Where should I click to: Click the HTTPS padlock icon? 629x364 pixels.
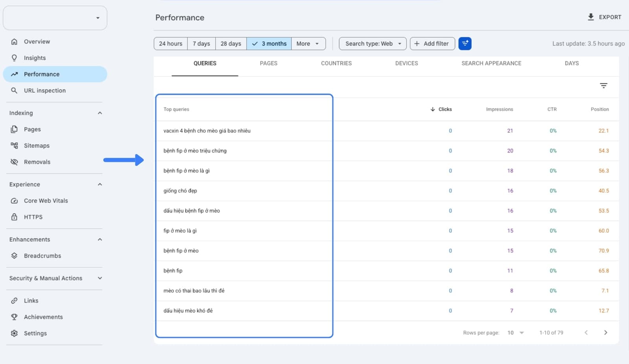(14, 217)
